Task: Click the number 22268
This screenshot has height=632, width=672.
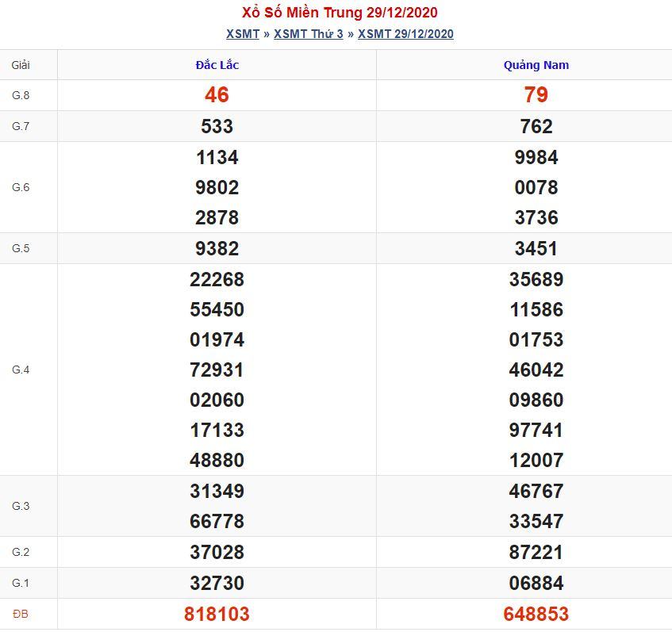Action: (217, 279)
